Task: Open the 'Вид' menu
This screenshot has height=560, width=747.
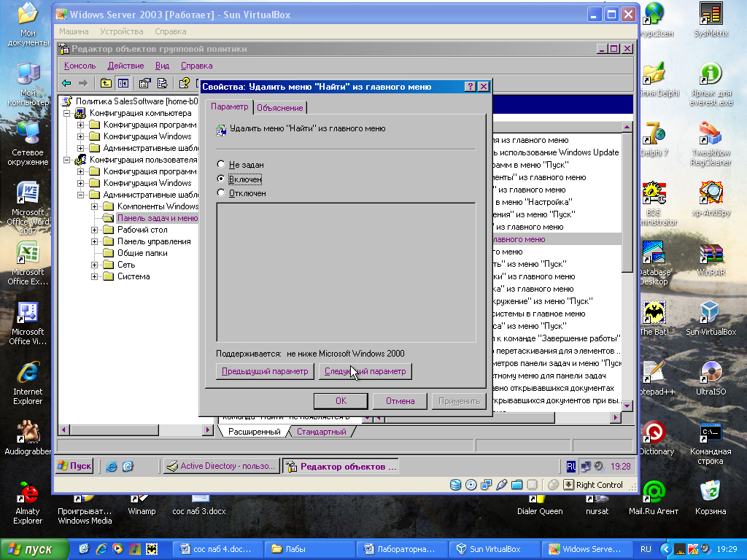Action: pyautogui.click(x=163, y=66)
